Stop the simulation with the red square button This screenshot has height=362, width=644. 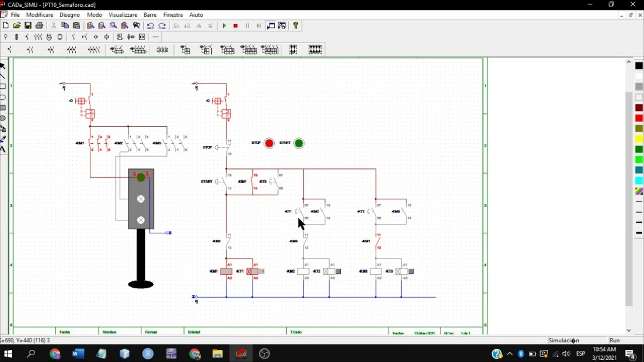click(x=235, y=26)
